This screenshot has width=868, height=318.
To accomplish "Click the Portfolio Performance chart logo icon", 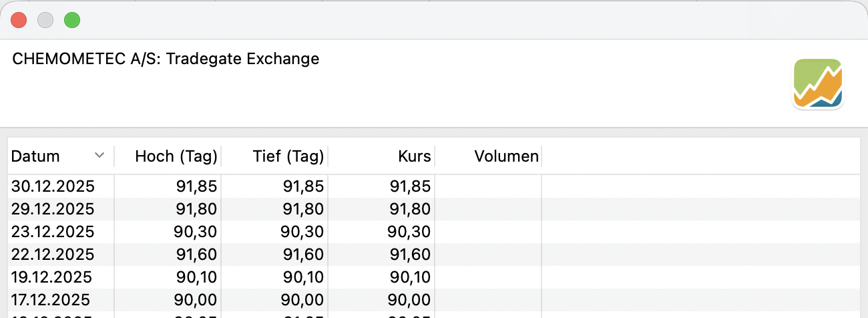I will (818, 84).
